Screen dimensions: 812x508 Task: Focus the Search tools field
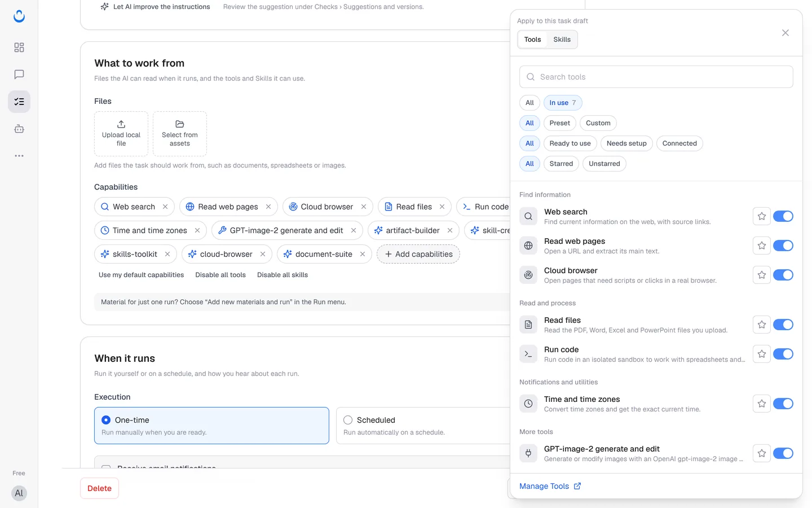pyautogui.click(x=656, y=77)
